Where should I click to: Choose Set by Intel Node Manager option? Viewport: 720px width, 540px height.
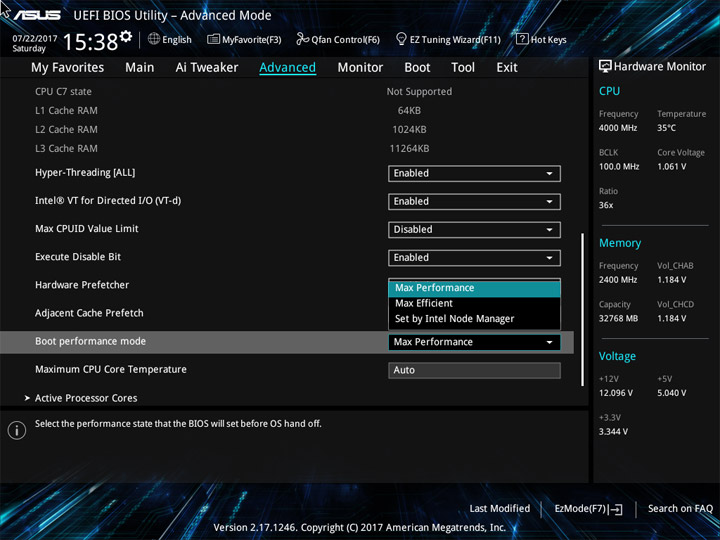point(474,319)
